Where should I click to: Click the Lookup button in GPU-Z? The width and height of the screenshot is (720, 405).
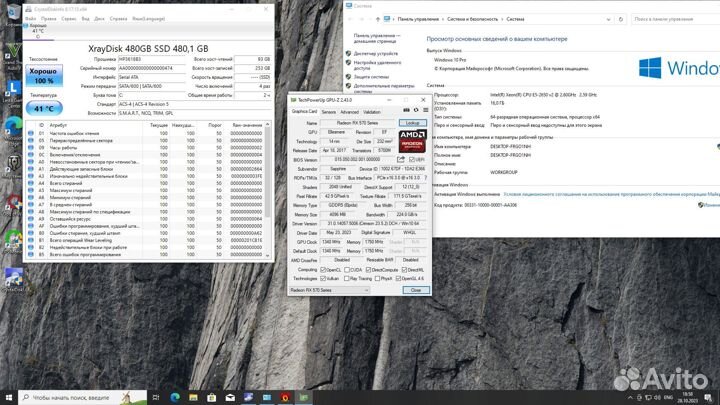[x=412, y=123]
